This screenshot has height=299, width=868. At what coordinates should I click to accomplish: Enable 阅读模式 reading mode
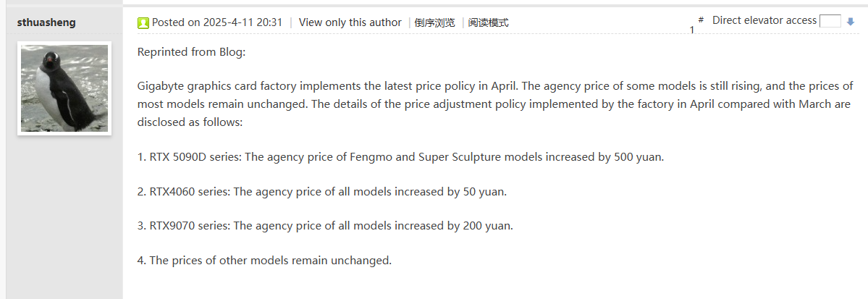(x=488, y=22)
